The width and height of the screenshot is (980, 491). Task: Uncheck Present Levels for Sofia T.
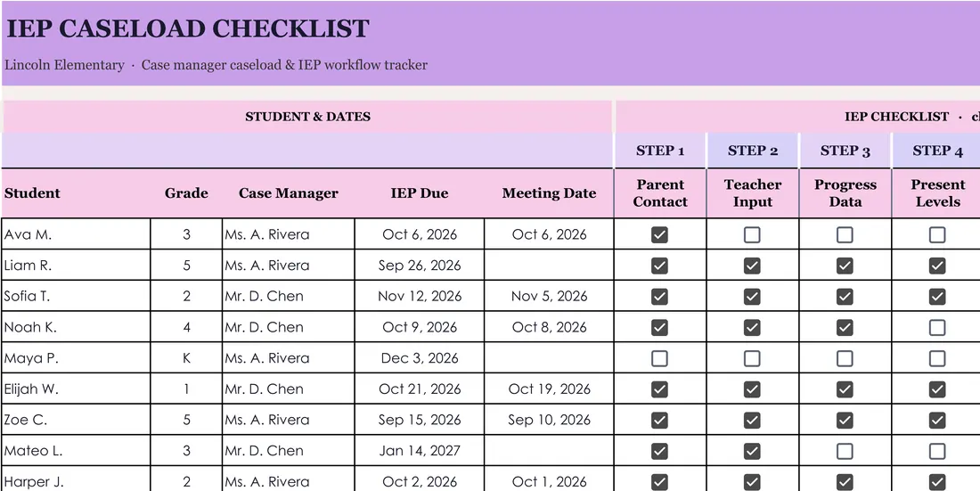(x=937, y=297)
